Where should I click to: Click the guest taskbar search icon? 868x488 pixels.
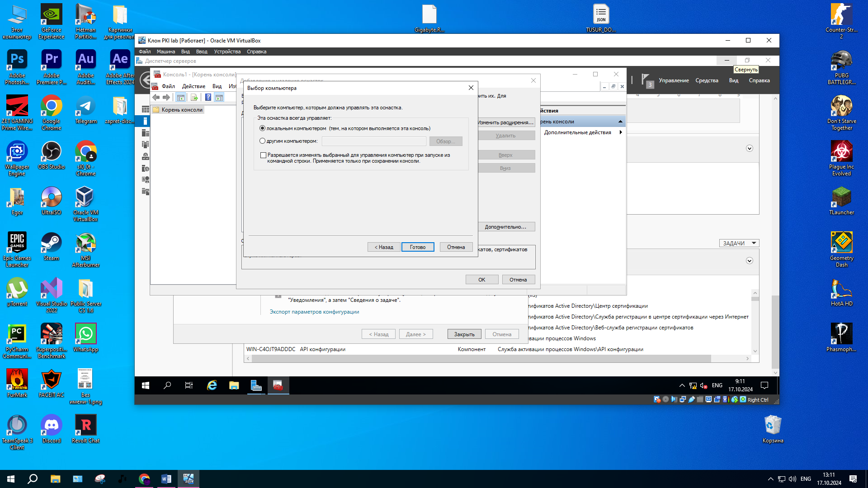167,385
